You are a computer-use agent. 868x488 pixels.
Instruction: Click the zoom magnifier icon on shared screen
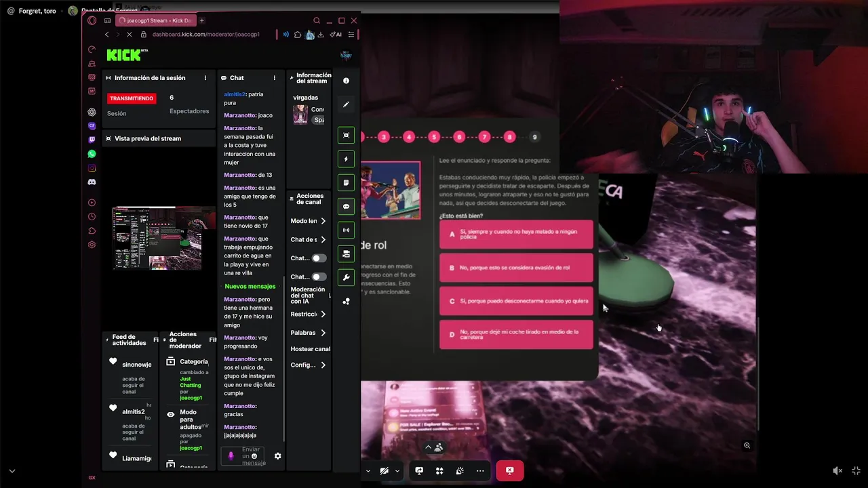[747, 445]
